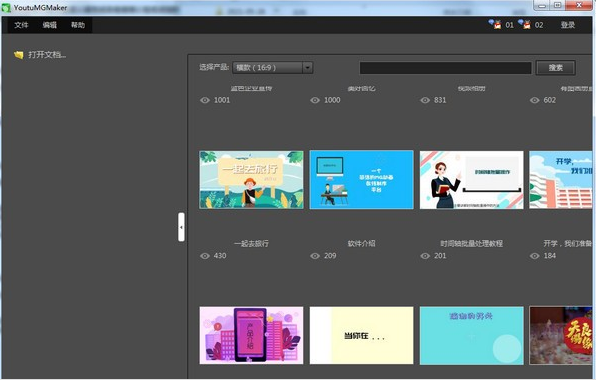Open the 编辑 menu

pos(49,25)
